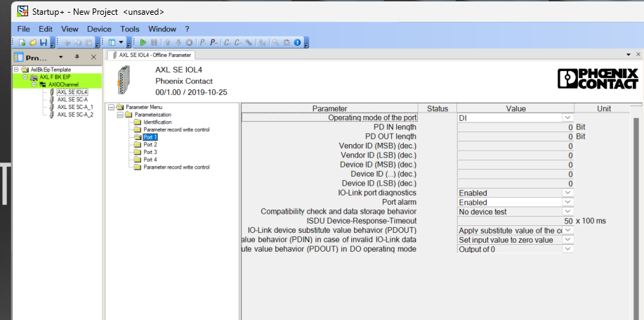Click the Copy icon in the toolbar
This screenshot has height=320, width=644.
click(78, 42)
